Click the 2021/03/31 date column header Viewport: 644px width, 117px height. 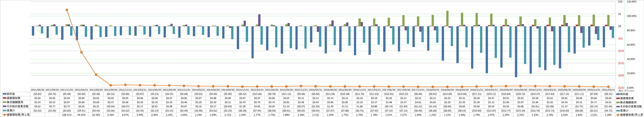pos(608,90)
